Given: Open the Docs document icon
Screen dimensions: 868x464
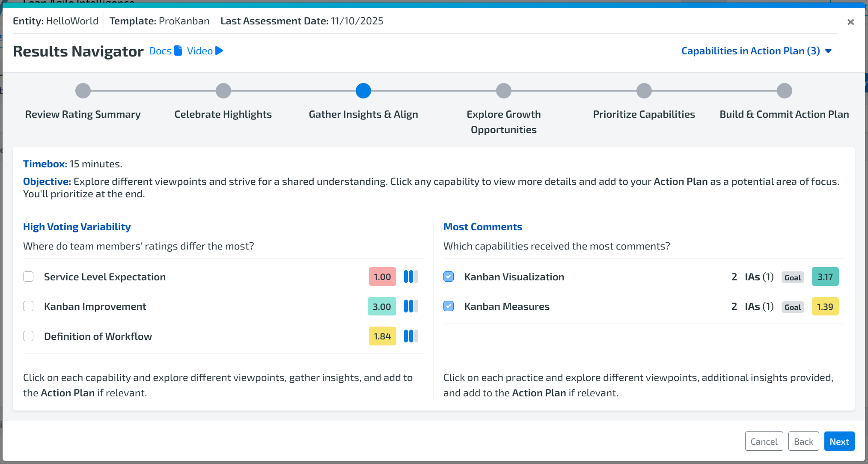Looking at the screenshot, I should click(178, 51).
